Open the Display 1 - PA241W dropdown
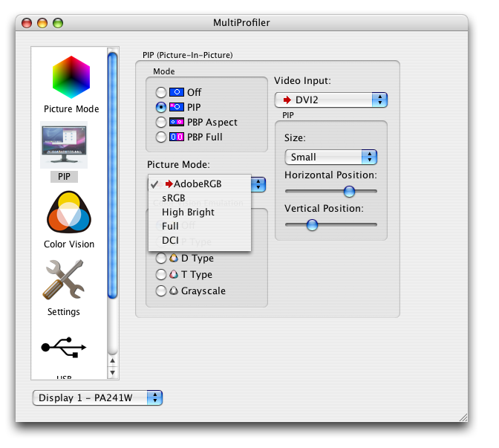Screen dimensions: 499x448 97,398
